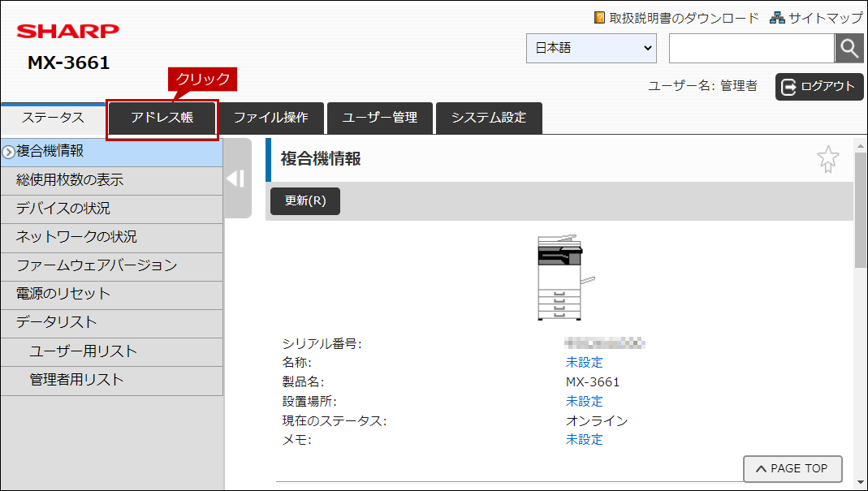Click the scrollbar down arrow

861,484
